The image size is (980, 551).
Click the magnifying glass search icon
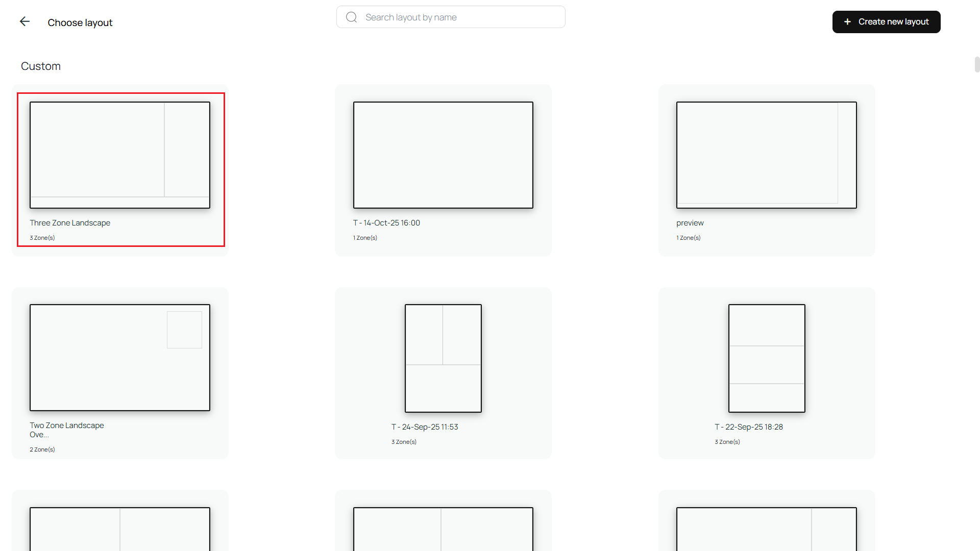[x=351, y=16]
